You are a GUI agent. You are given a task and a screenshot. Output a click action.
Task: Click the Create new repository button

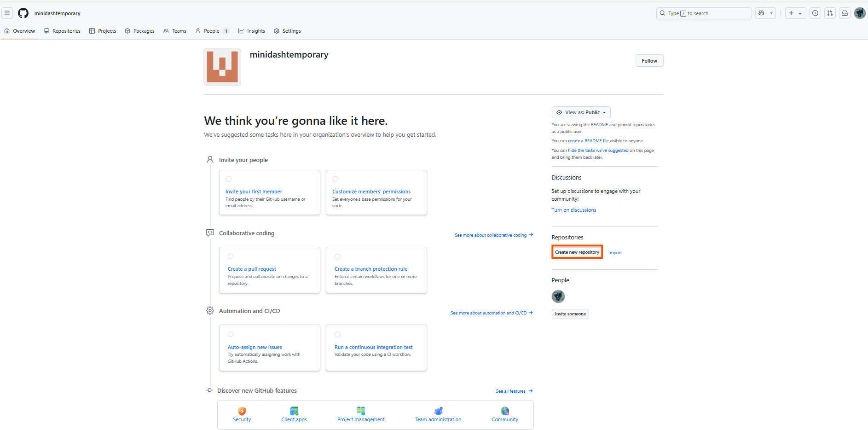tap(577, 252)
